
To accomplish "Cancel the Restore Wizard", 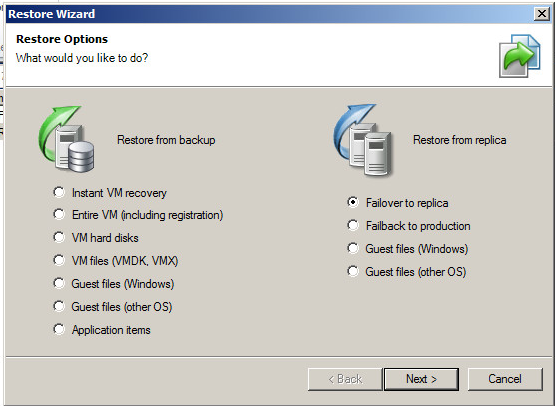I will [x=505, y=379].
